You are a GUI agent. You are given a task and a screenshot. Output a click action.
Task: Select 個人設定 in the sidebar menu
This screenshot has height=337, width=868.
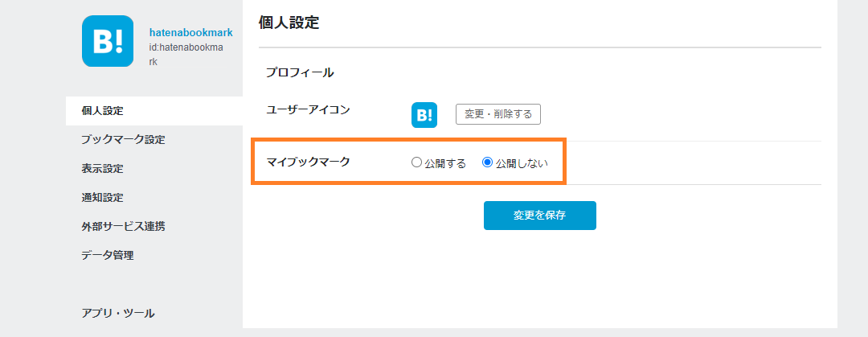pos(102,111)
